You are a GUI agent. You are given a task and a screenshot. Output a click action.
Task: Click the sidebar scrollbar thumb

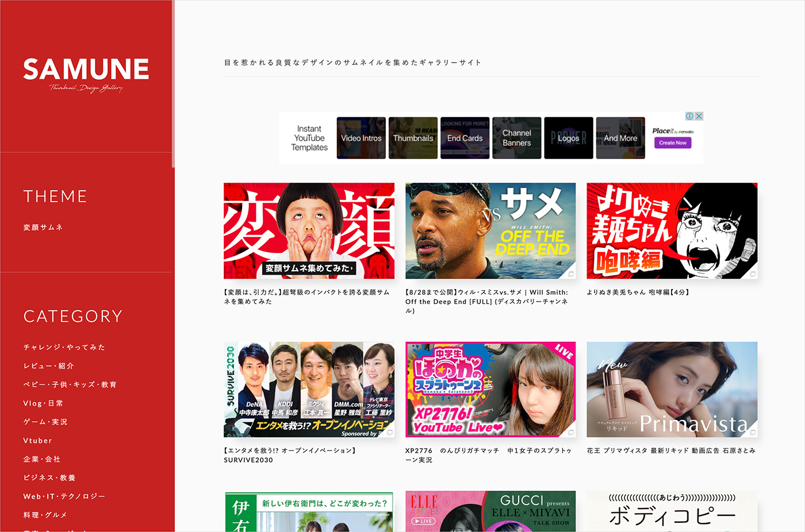pos(173,84)
